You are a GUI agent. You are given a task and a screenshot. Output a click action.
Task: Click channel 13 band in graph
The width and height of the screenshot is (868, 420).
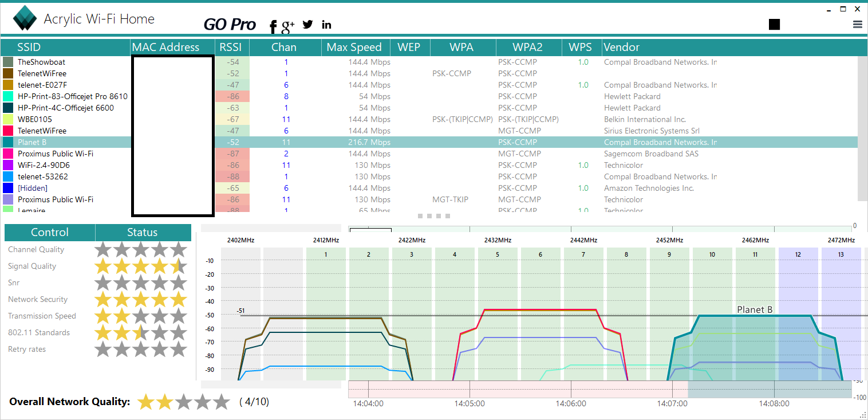pyautogui.click(x=841, y=313)
